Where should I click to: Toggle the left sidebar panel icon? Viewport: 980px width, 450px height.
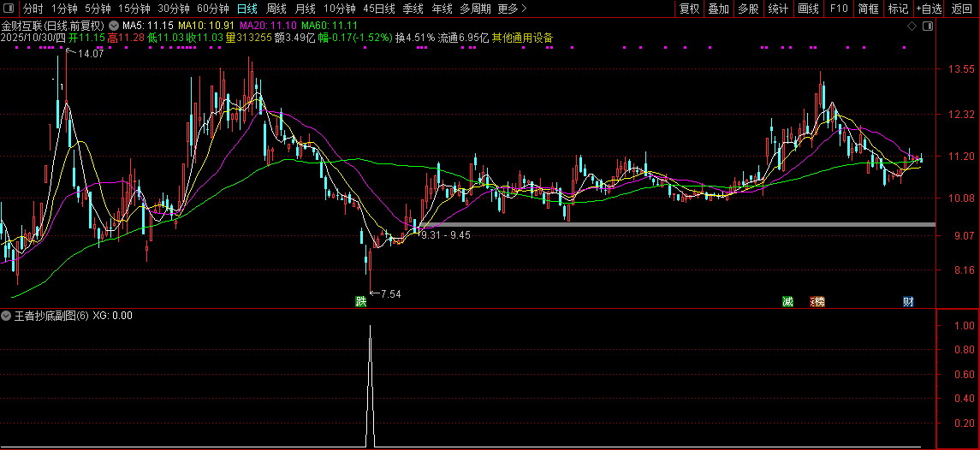[x=9, y=9]
